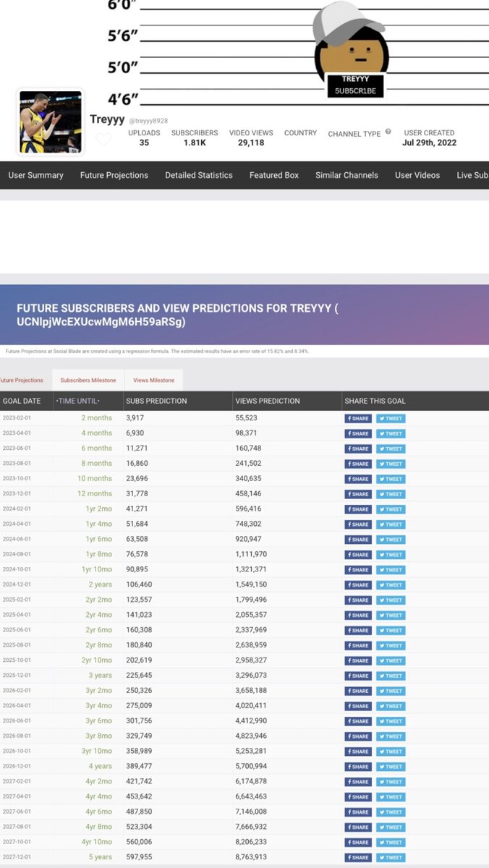Tweet the 2025-06-01 goal

click(x=391, y=630)
